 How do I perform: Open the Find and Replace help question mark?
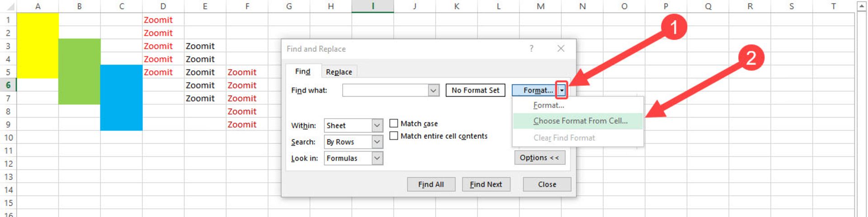531,48
